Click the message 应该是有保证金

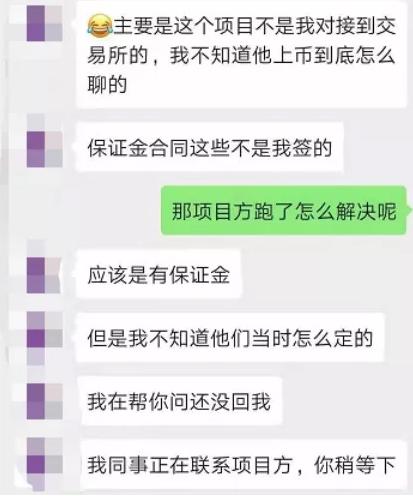[159, 274]
